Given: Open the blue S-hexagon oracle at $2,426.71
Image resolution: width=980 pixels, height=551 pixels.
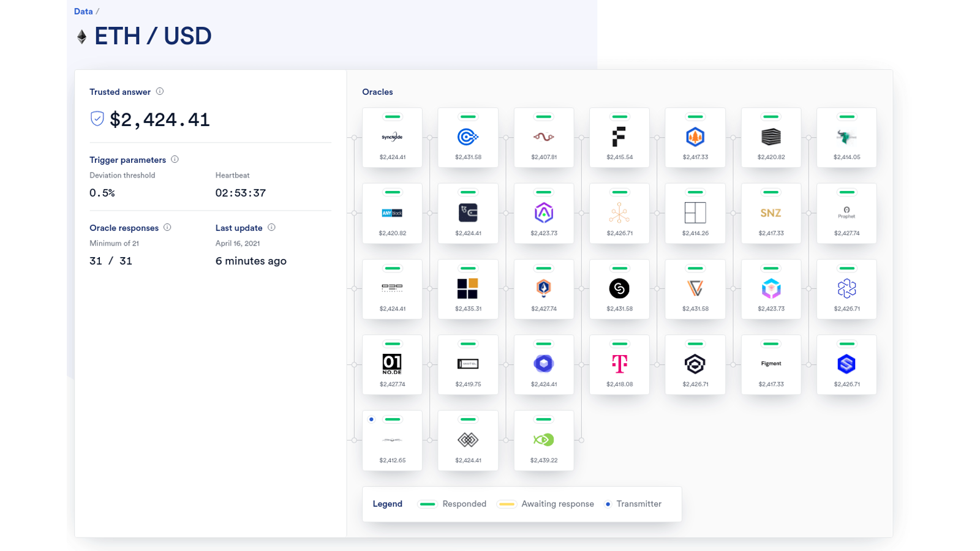Looking at the screenshot, I should tap(846, 365).
